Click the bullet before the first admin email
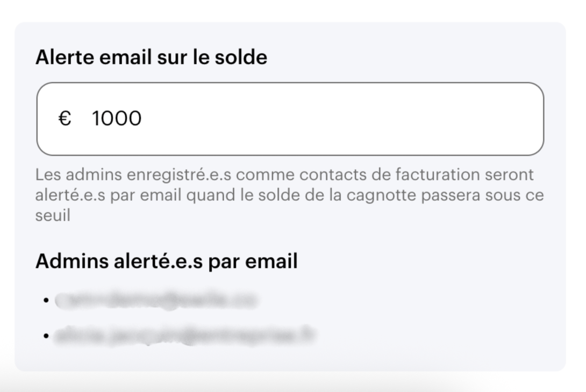 coord(46,300)
